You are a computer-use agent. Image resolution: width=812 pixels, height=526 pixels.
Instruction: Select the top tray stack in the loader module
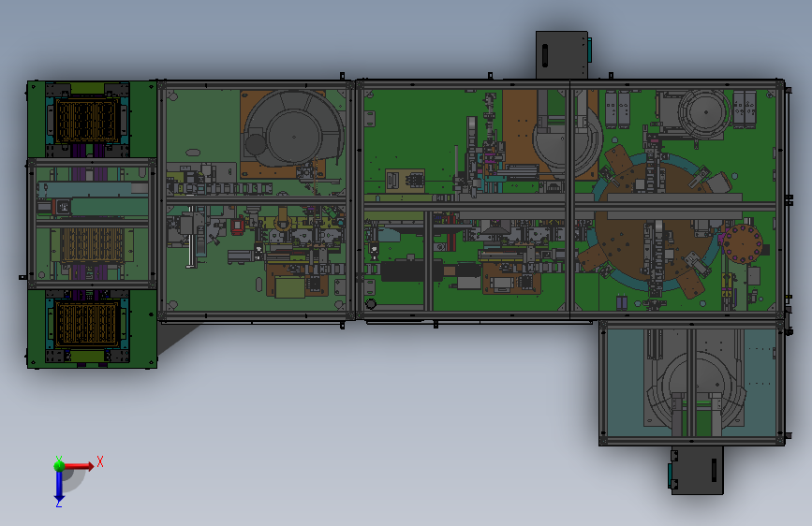(x=85, y=121)
